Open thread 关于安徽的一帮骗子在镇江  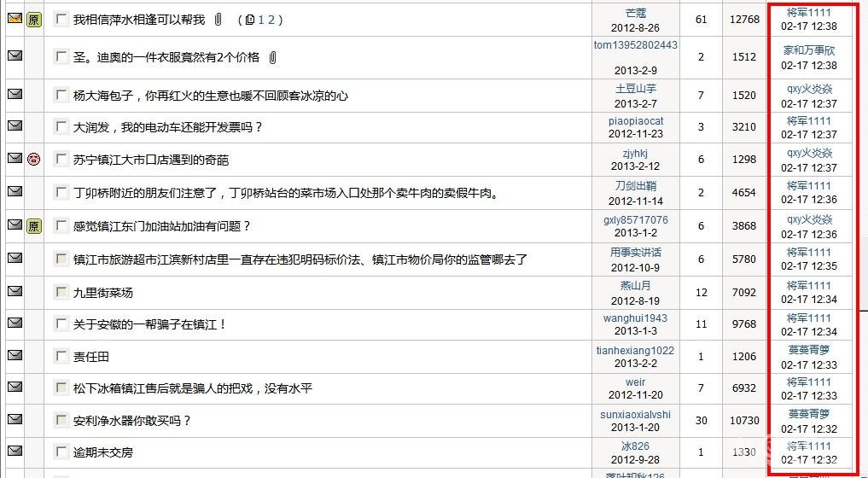pos(150,324)
